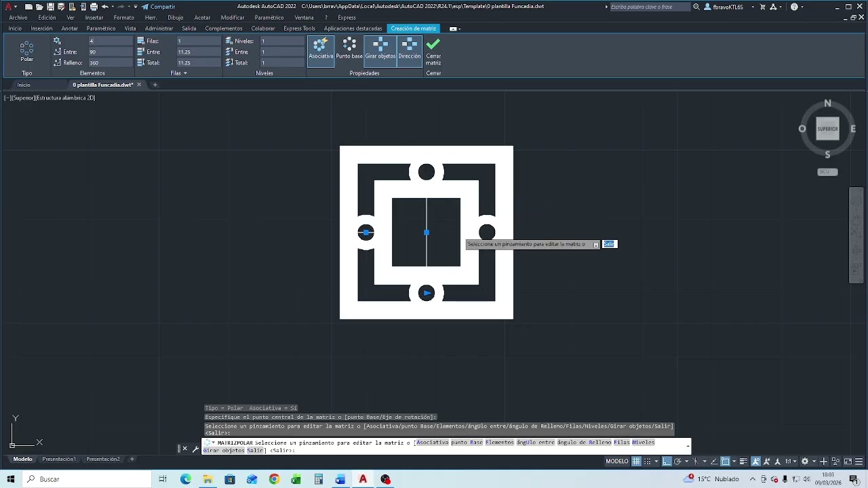The image size is (868, 488).
Task: Open the help question mark icon
Action: 794,7
